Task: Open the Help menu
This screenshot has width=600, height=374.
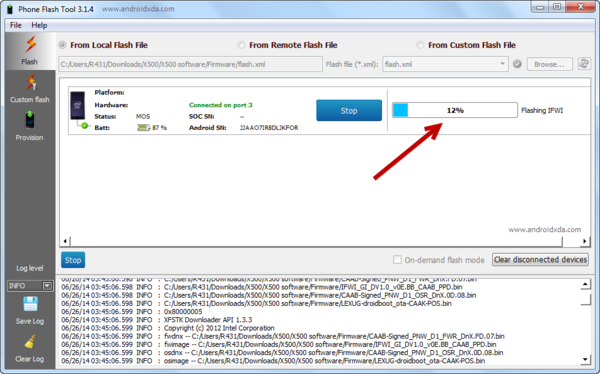Action: point(39,25)
